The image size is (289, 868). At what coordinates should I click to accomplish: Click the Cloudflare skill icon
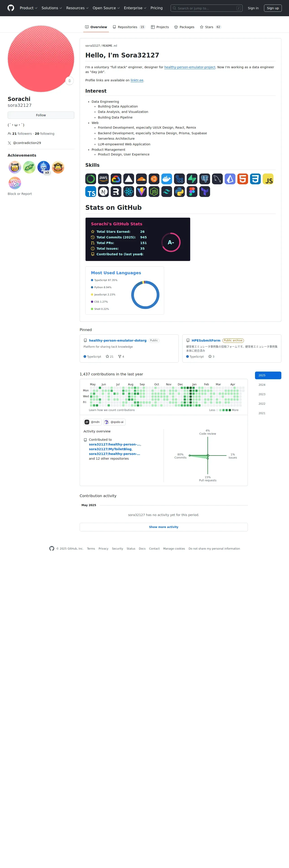pos(141,179)
